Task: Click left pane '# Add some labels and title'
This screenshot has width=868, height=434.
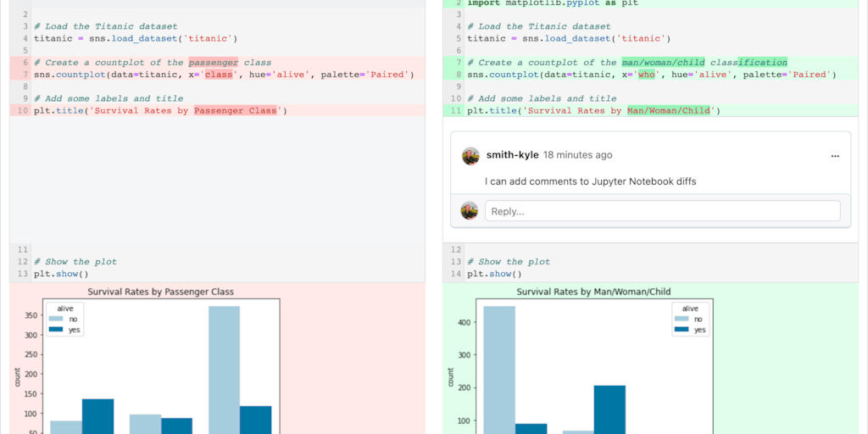Action: [x=108, y=98]
